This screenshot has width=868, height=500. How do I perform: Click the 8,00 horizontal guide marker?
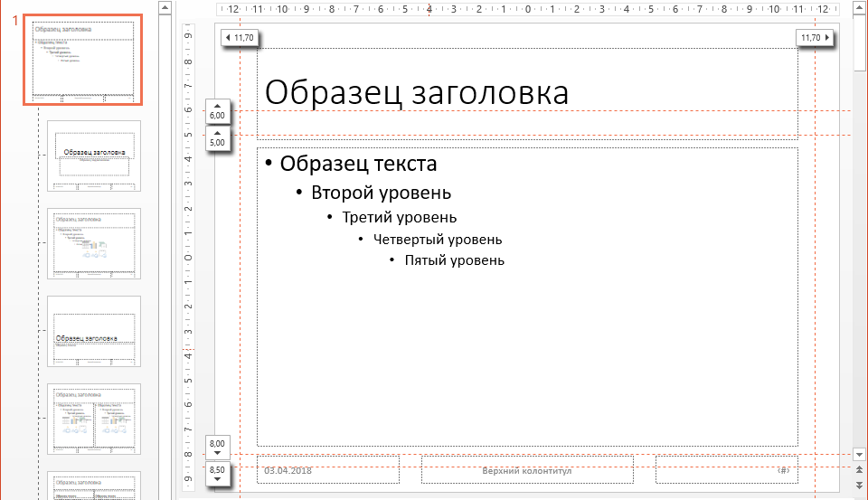tap(218, 447)
